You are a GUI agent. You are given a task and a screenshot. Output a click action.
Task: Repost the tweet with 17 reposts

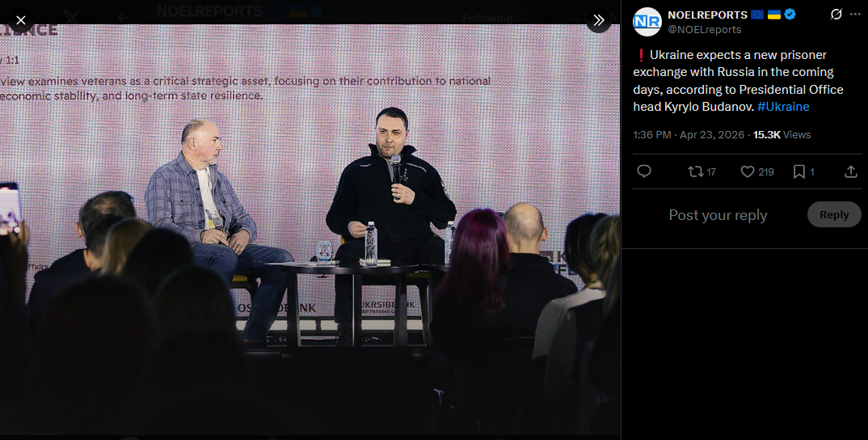pos(702,171)
